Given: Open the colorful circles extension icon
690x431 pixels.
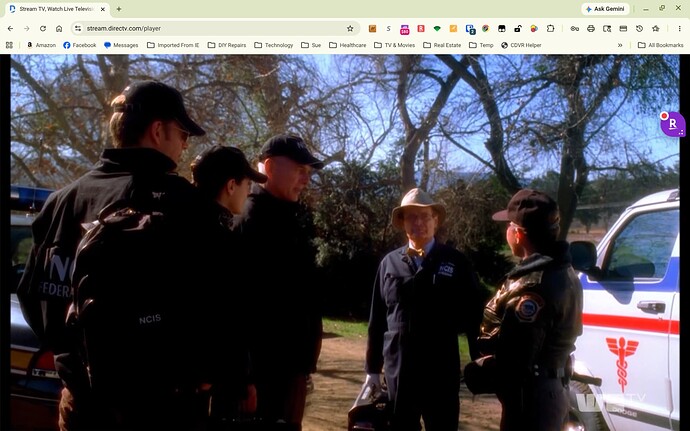Looking at the screenshot, I should click(x=534, y=29).
